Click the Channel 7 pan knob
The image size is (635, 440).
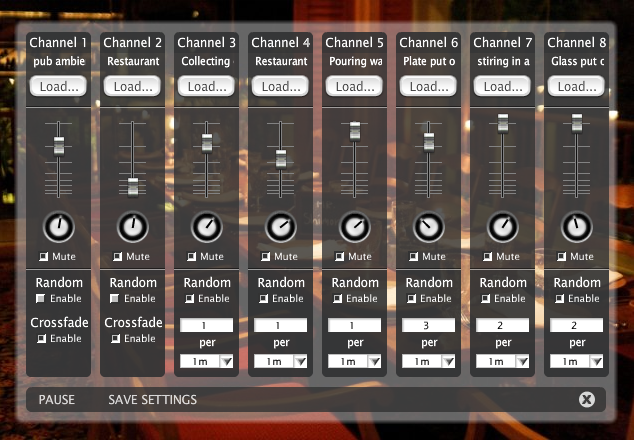pyautogui.click(x=503, y=227)
